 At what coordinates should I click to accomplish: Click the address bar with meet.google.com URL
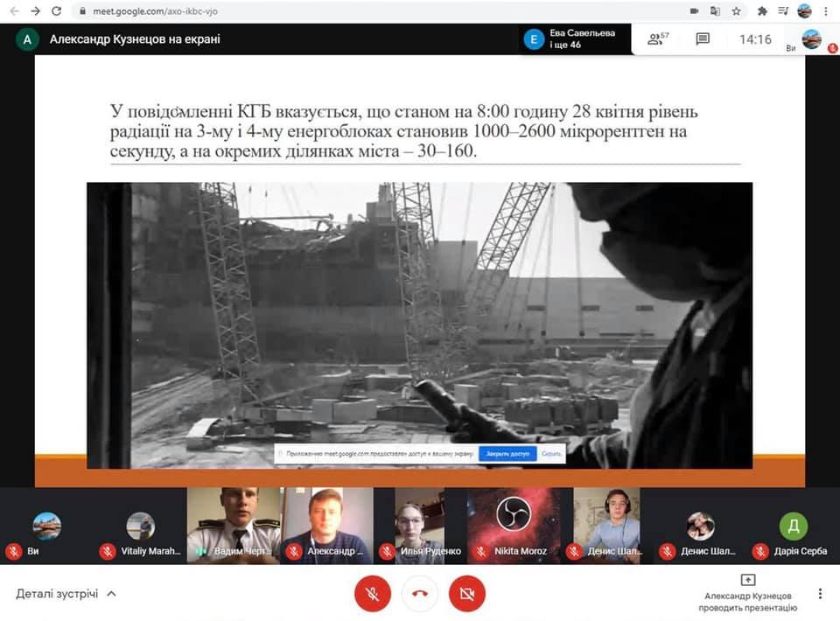click(350, 11)
